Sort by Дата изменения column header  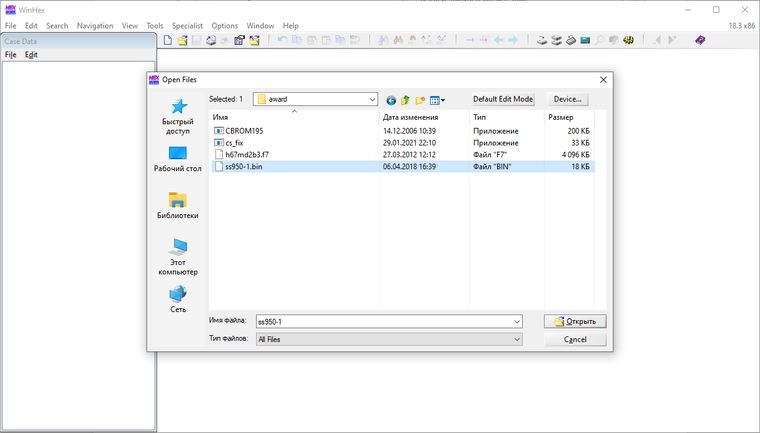(424, 117)
